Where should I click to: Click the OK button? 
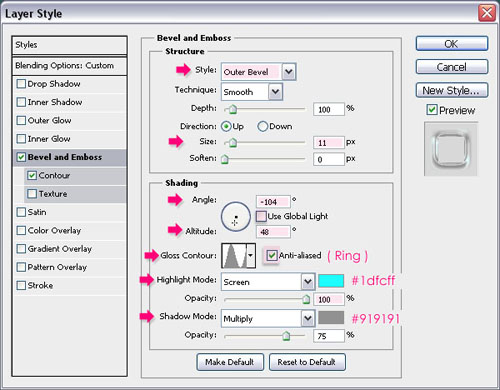click(452, 44)
